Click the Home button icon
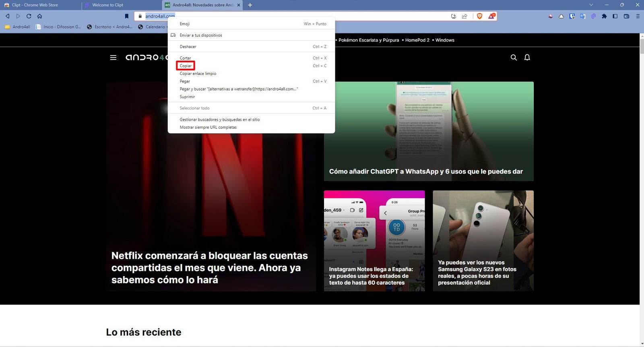 coord(39,16)
